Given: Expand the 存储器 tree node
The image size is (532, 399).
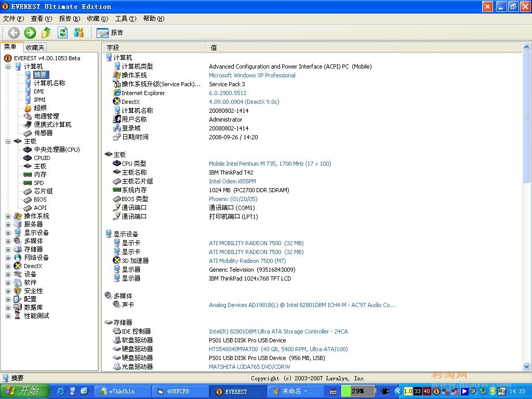Looking at the screenshot, I should [x=8, y=249].
